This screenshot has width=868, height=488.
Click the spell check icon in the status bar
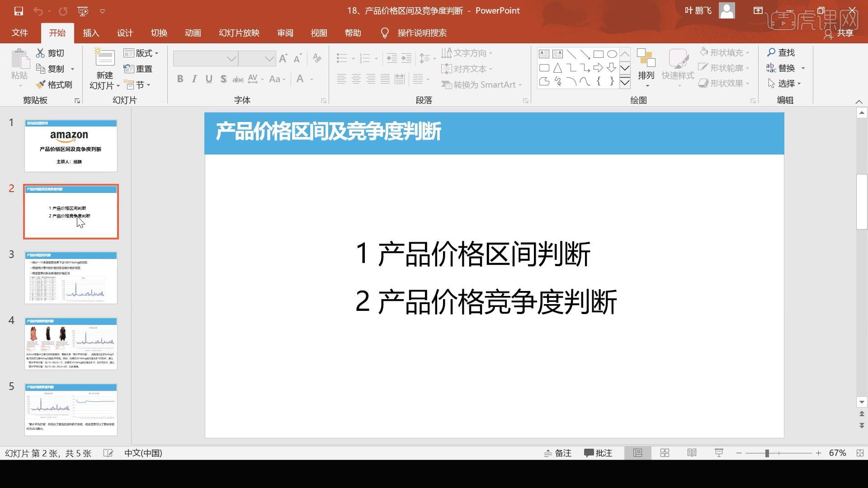coord(108,453)
